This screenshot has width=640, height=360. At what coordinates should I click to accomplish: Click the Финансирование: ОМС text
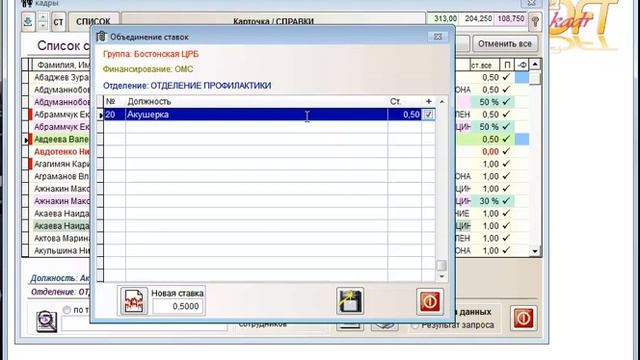[x=148, y=69]
